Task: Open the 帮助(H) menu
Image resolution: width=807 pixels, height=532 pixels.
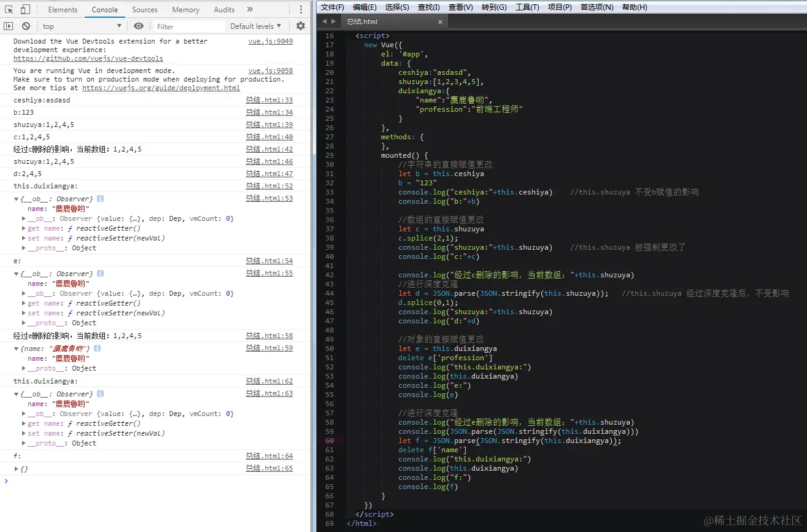Action: [635, 7]
